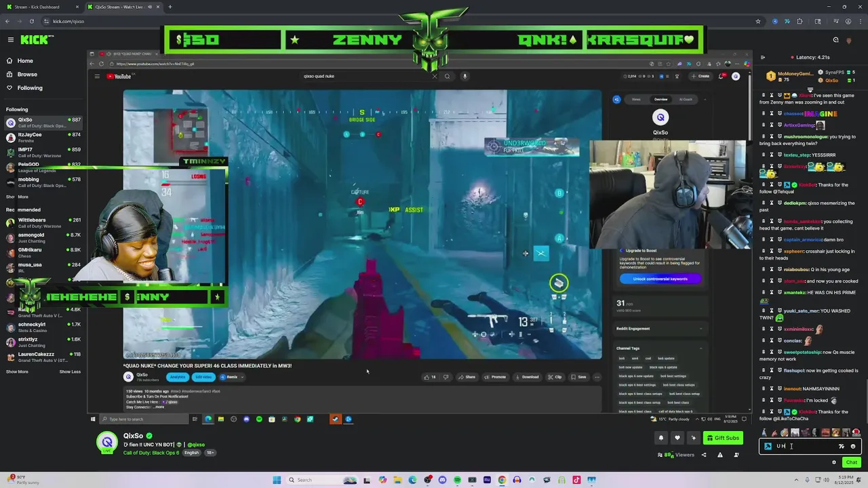Screen dimensions: 868x488
Task: Open asmongold recommended channel
Action: 43,238
